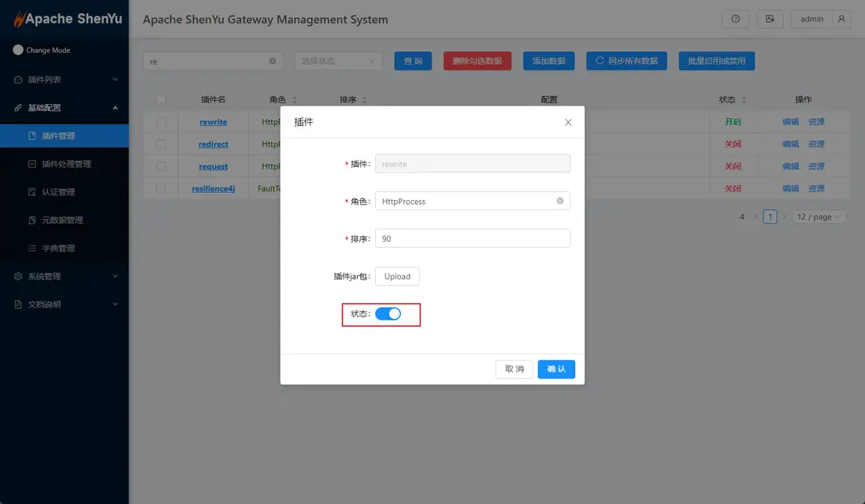Expand the 文档说明 sidebar menu
Viewport: 865px width, 504px height.
tap(65, 305)
